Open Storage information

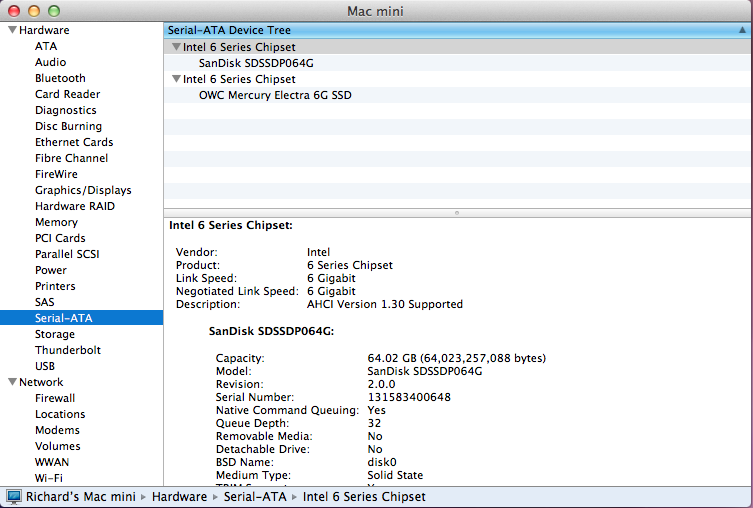tap(54, 334)
